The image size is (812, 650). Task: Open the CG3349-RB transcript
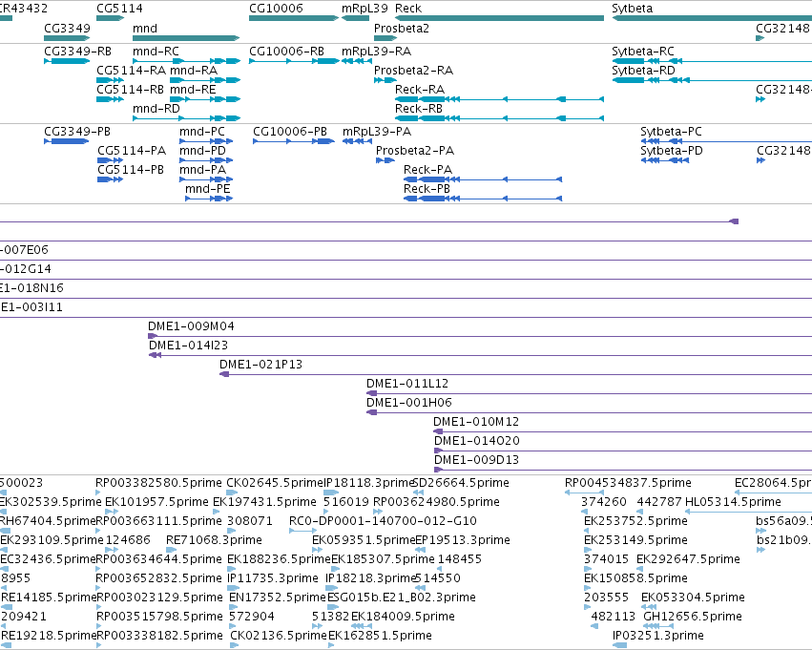pyautogui.click(x=67, y=61)
